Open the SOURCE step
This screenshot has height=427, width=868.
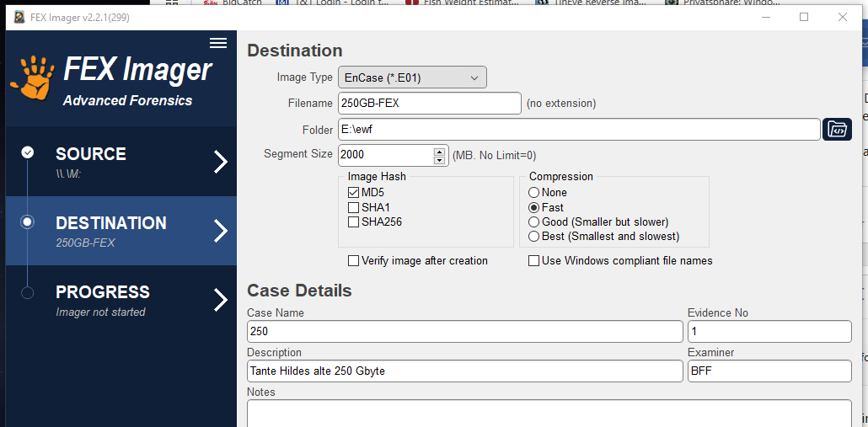point(121,162)
